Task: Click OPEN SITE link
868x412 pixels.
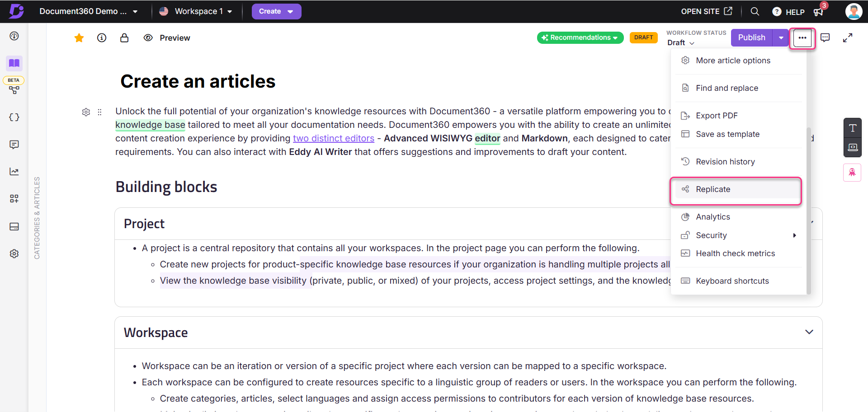Action: click(x=706, y=11)
